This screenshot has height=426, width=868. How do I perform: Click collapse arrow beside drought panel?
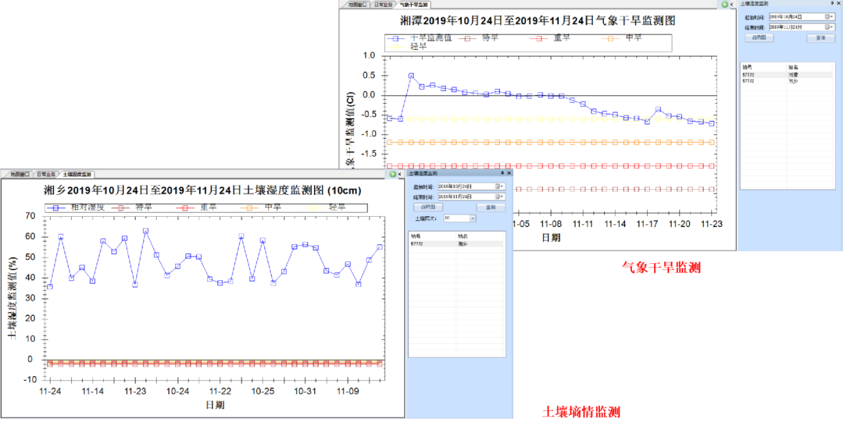tap(732, 4)
